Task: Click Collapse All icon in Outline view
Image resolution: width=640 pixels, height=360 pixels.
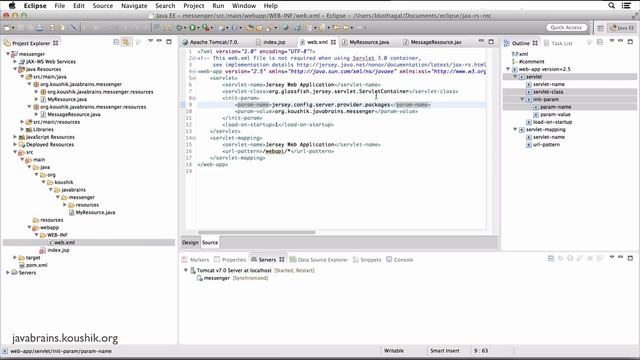Action: coord(600,42)
